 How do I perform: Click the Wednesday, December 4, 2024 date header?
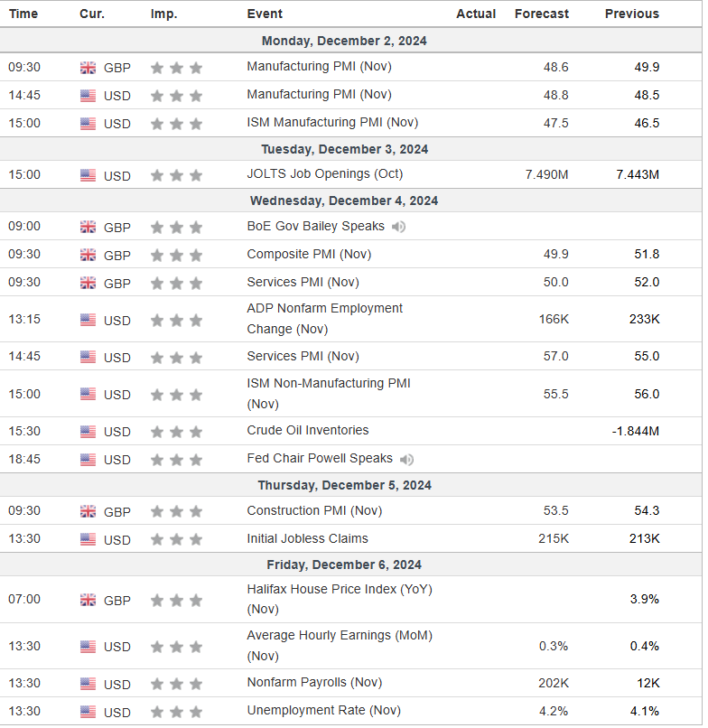coord(344,201)
